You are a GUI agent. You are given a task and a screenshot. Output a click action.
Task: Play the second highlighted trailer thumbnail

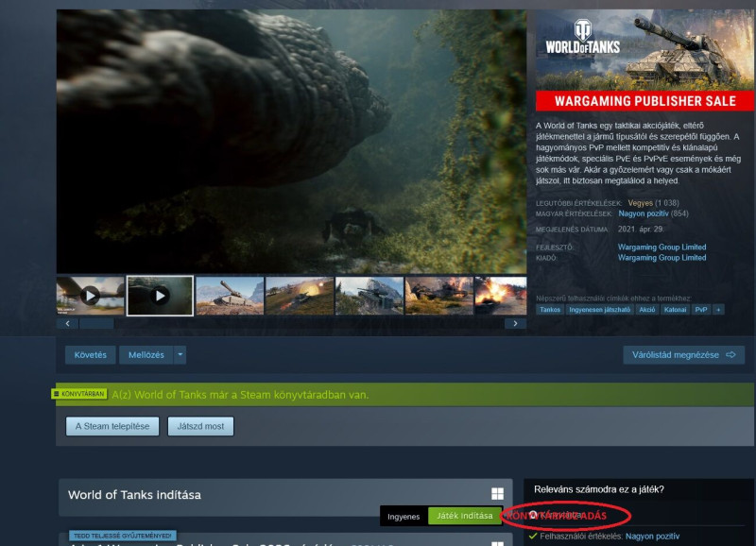click(160, 296)
